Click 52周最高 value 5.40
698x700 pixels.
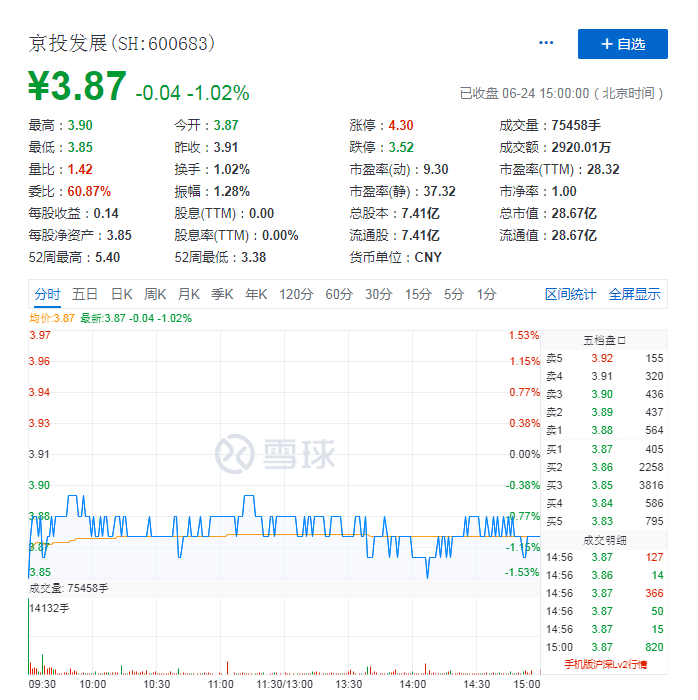tap(108, 258)
